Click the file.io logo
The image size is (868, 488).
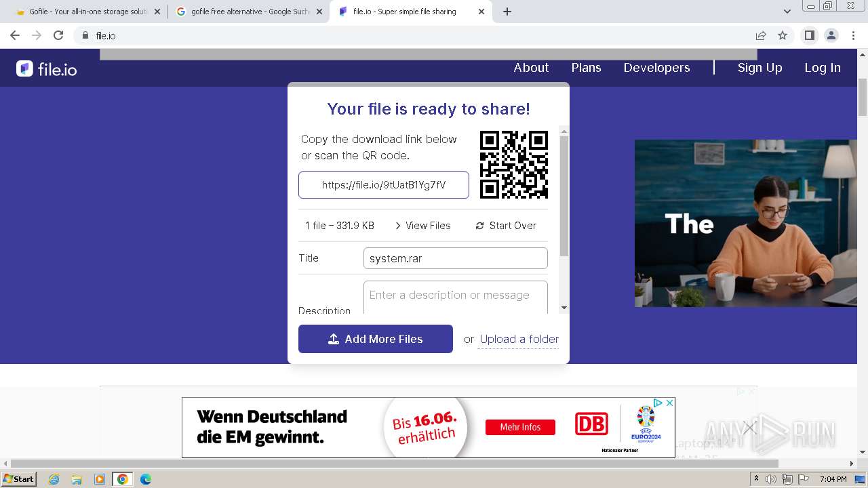[47, 68]
